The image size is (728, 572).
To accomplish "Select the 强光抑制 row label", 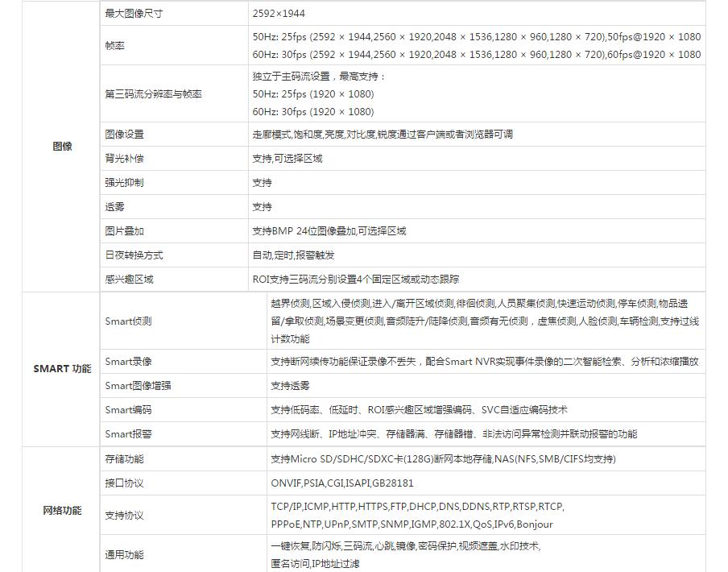I will (124, 183).
